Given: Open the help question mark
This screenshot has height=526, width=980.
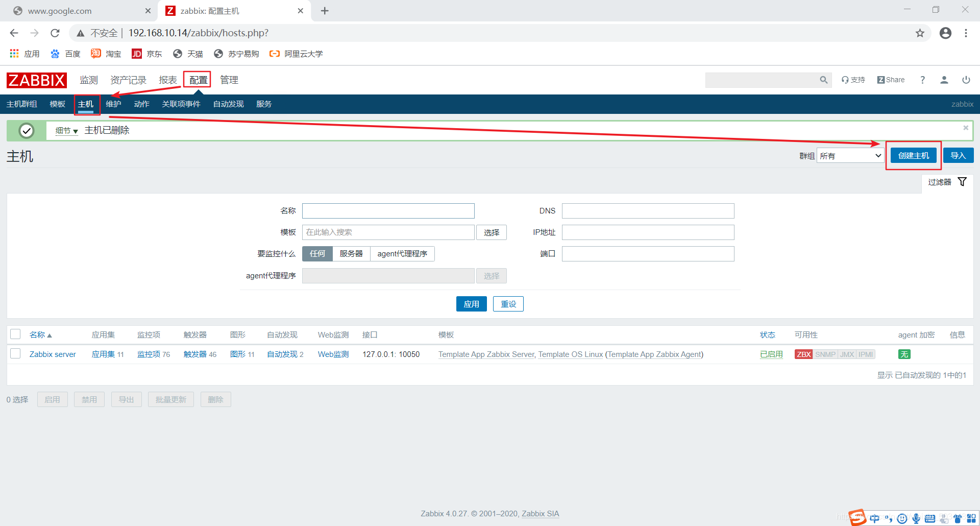Looking at the screenshot, I should tap(922, 80).
